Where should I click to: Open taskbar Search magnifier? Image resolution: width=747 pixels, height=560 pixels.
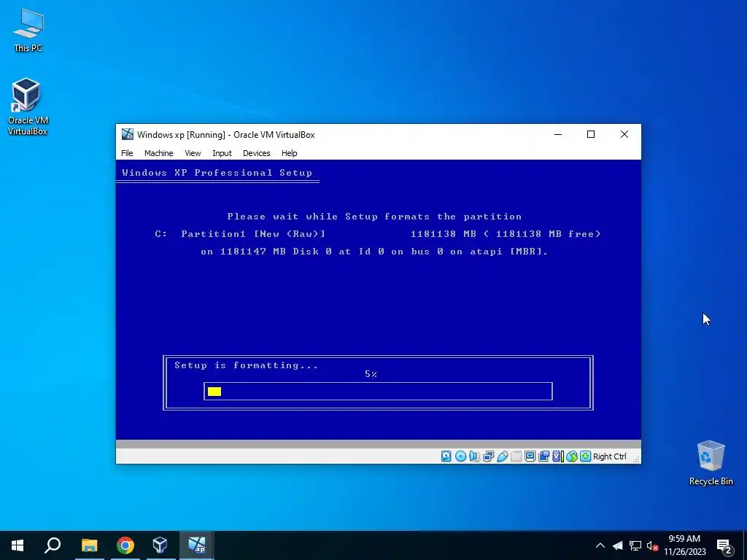point(53,545)
